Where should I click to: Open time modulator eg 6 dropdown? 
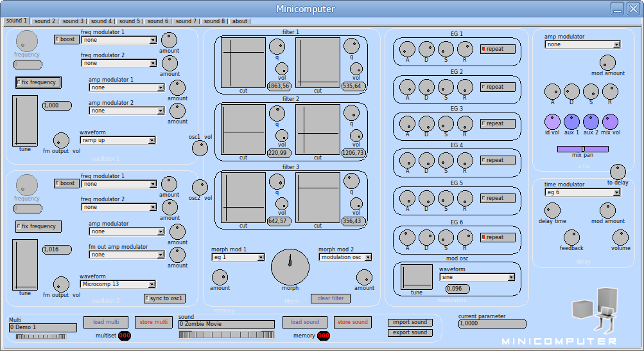582,192
